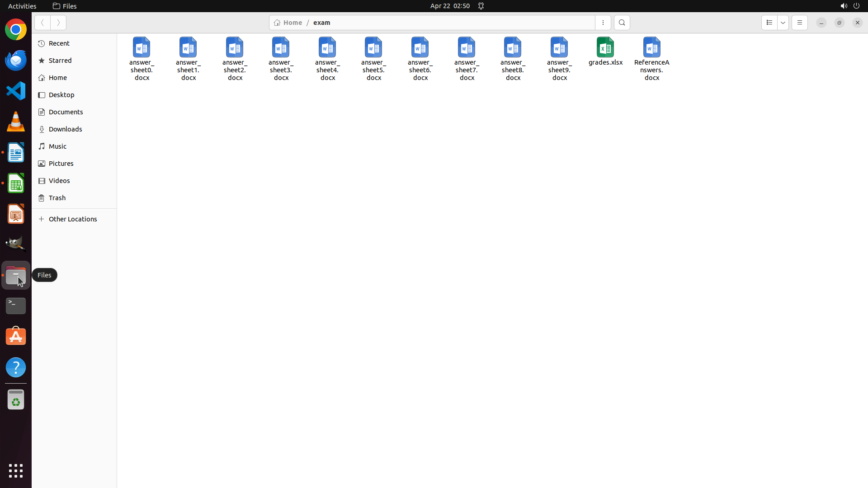Open Downloads folder in sidebar
Image resolution: width=868 pixels, height=488 pixels.
66,129
